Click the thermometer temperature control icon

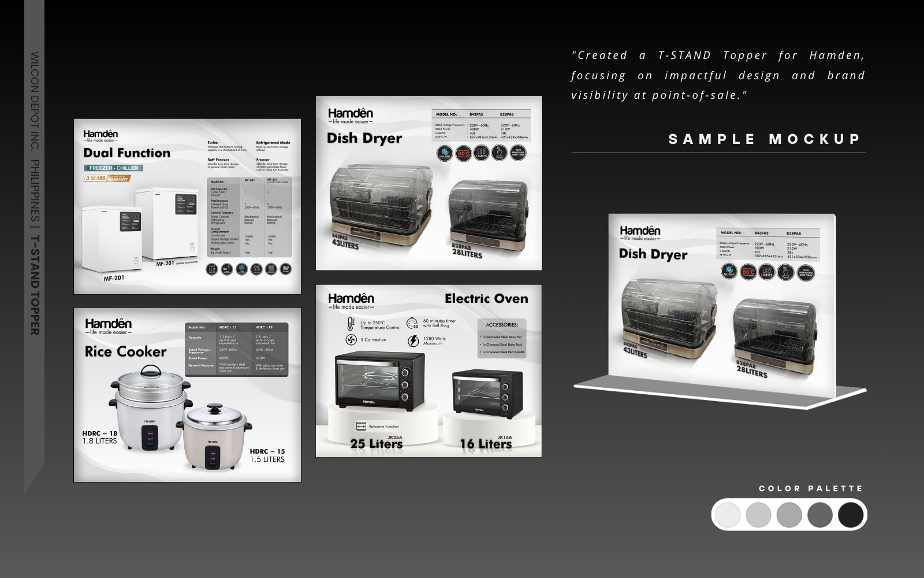click(350, 324)
